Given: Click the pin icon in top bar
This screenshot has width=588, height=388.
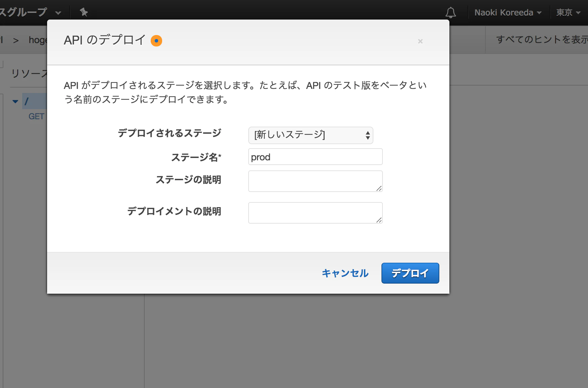Looking at the screenshot, I should point(84,12).
